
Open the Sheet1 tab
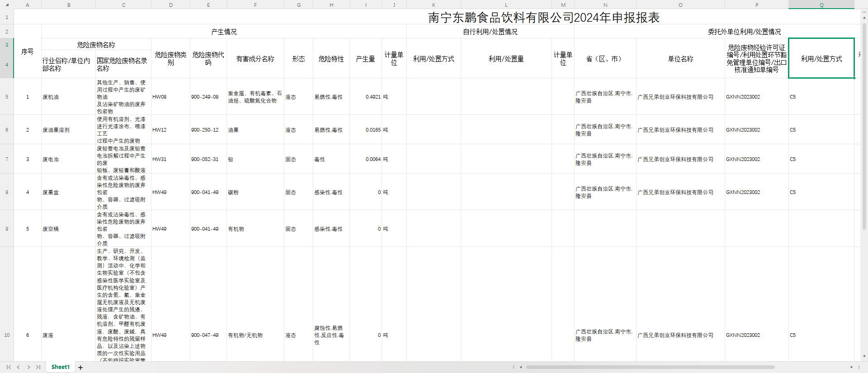(61, 367)
